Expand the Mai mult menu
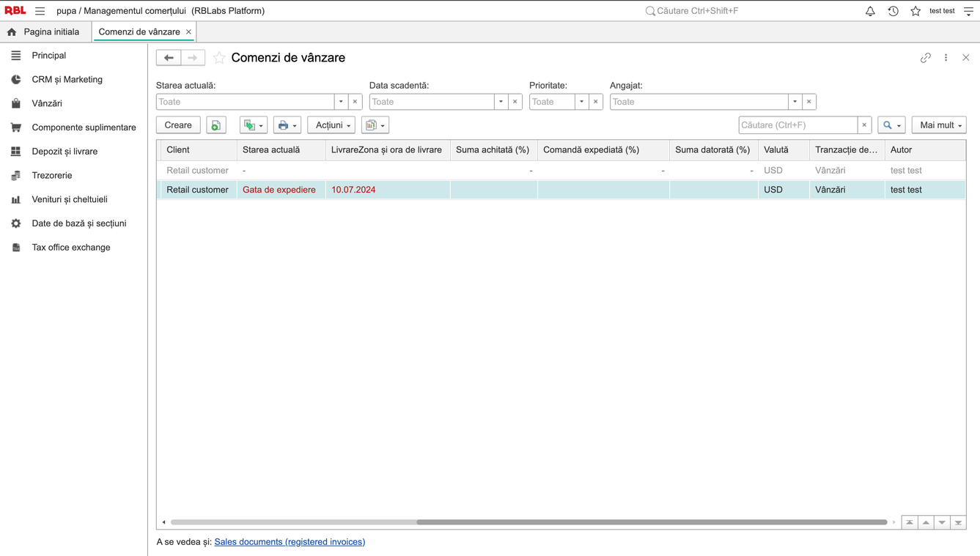 939,125
